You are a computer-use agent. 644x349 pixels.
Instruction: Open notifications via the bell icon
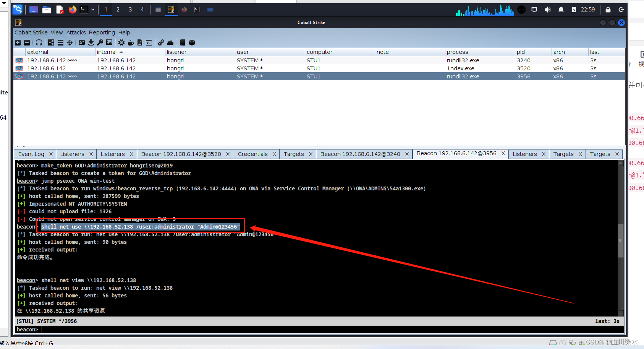point(561,10)
